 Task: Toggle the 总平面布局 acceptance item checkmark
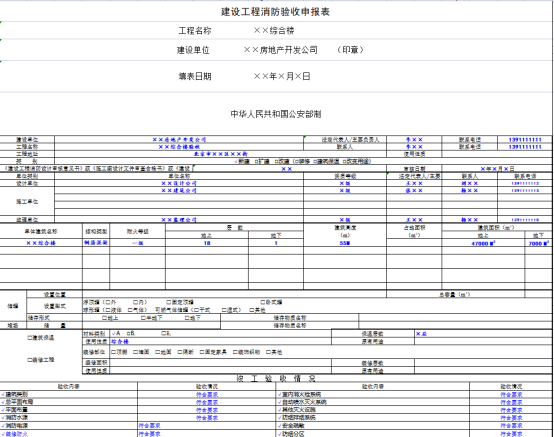[x=3, y=402]
